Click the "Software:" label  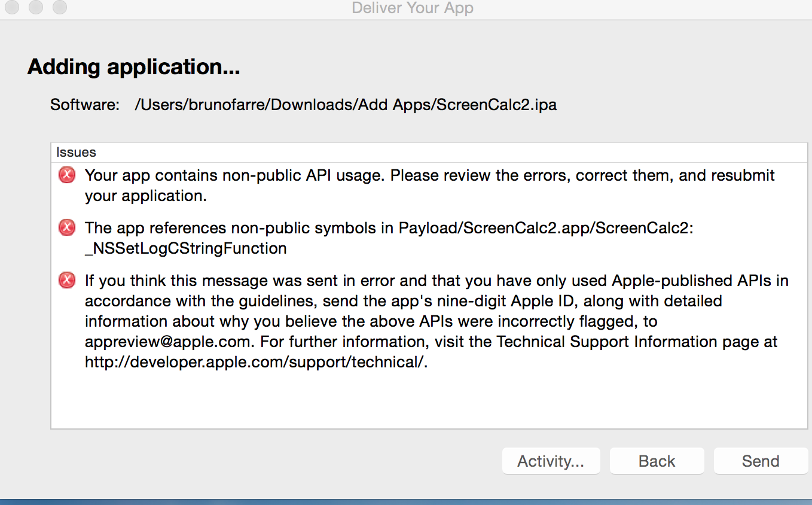tap(85, 105)
